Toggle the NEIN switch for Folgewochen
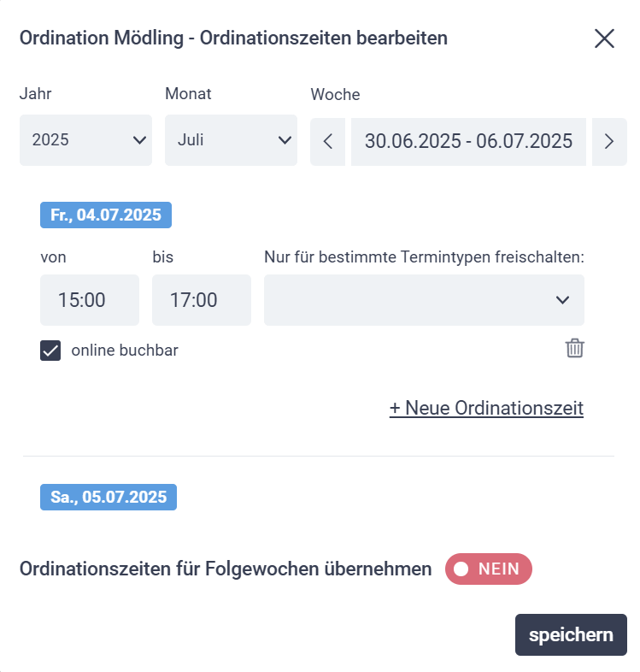Viewport: 640px width, 672px height. click(x=489, y=569)
